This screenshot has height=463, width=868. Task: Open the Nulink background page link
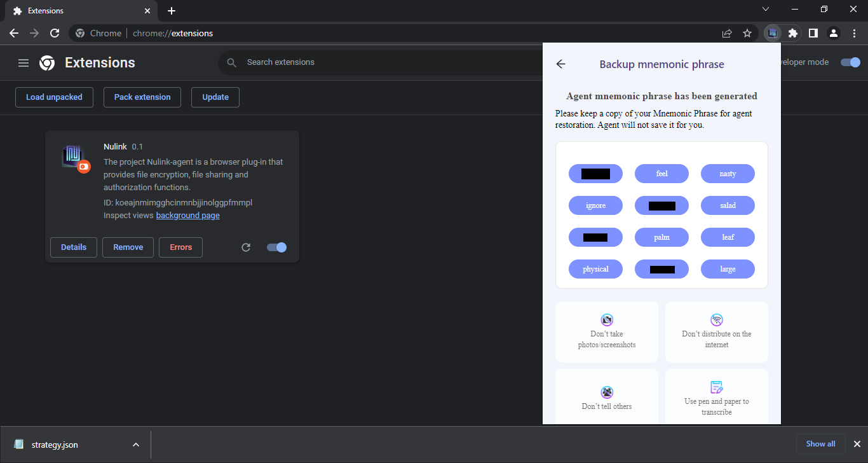tap(187, 216)
